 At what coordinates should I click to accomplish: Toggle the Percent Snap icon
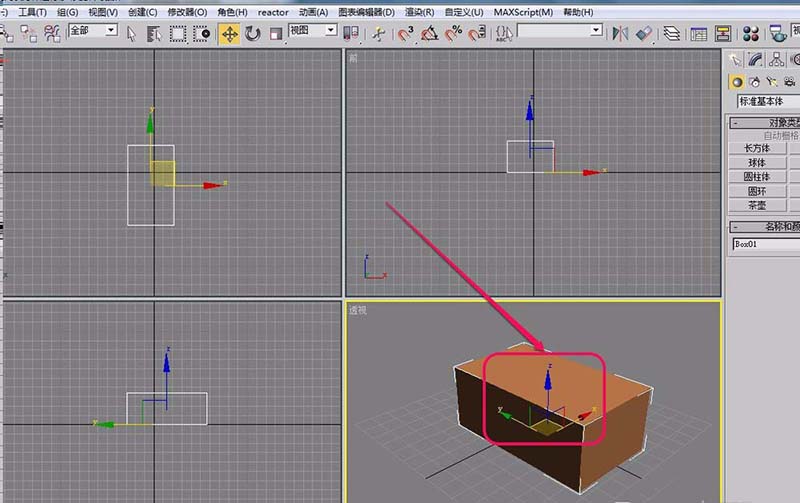453,34
